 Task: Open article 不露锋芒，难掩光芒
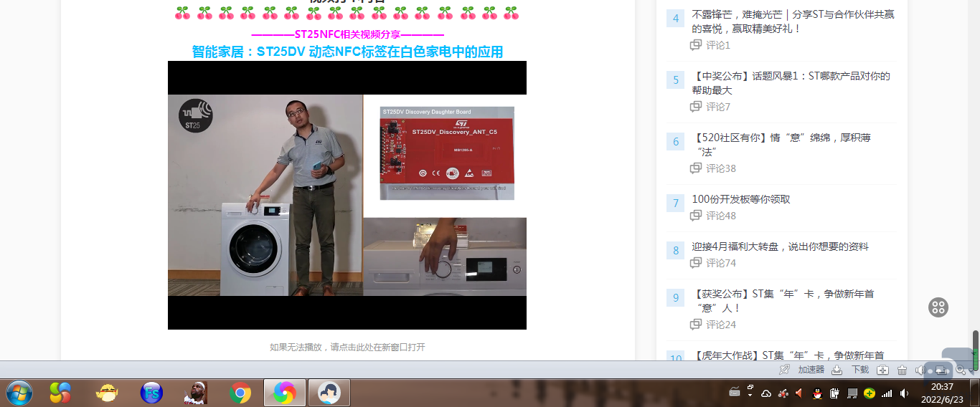[x=793, y=21]
